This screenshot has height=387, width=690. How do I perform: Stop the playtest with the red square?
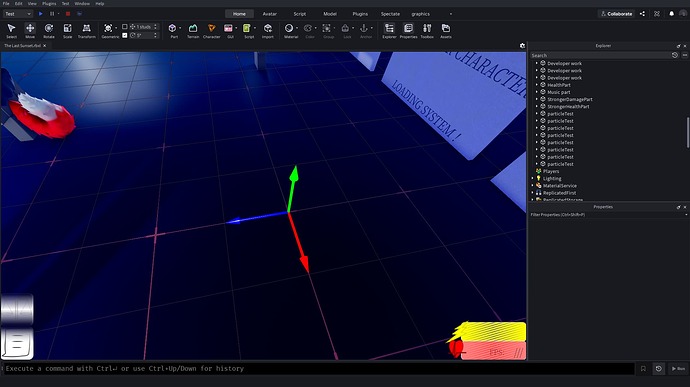pyautogui.click(x=68, y=14)
